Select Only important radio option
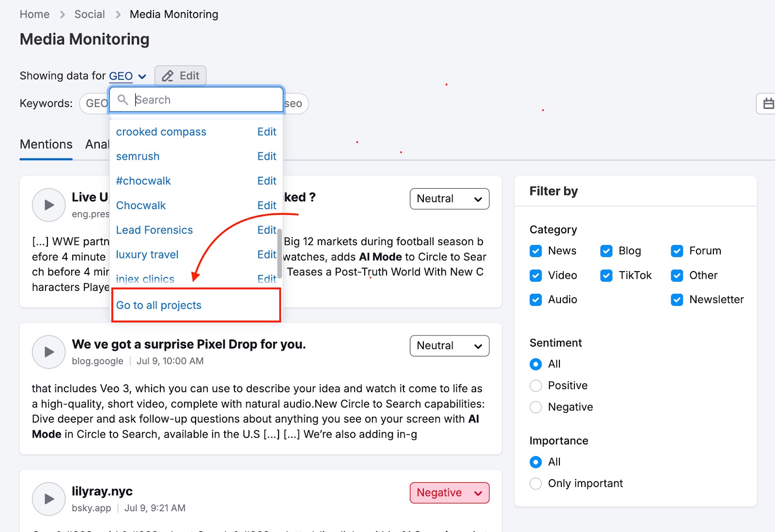 pyautogui.click(x=536, y=484)
